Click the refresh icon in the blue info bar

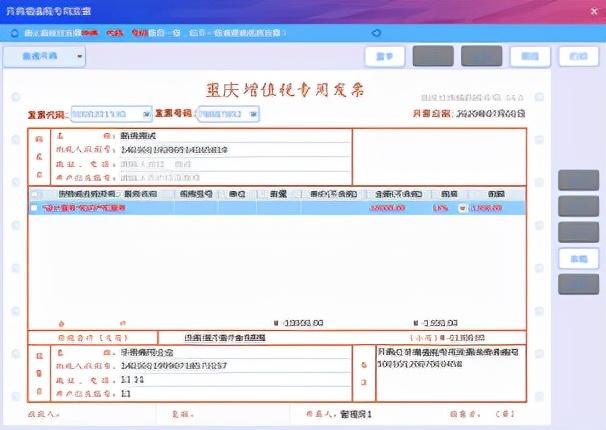pyautogui.click(x=376, y=33)
